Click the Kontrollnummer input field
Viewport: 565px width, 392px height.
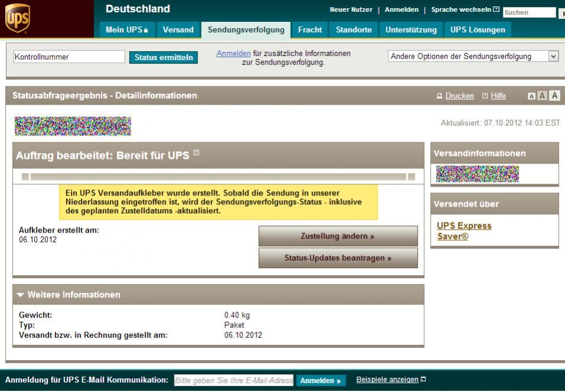tap(69, 57)
